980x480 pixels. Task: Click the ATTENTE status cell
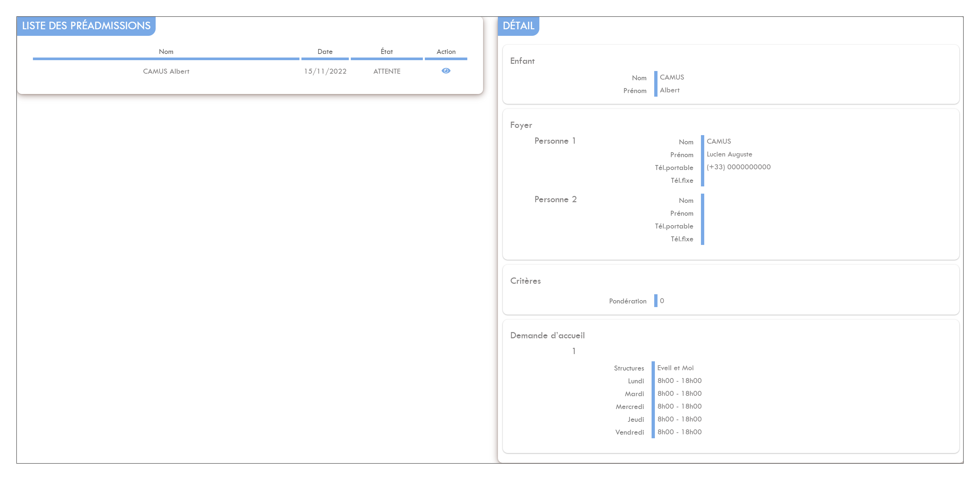[387, 71]
